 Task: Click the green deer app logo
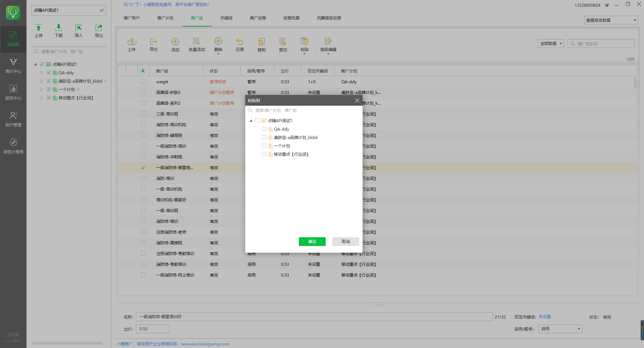[13, 13]
